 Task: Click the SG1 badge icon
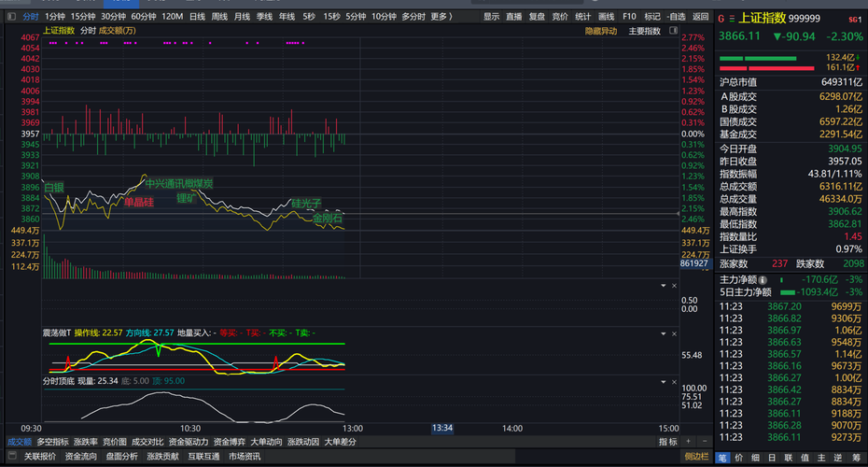click(854, 20)
